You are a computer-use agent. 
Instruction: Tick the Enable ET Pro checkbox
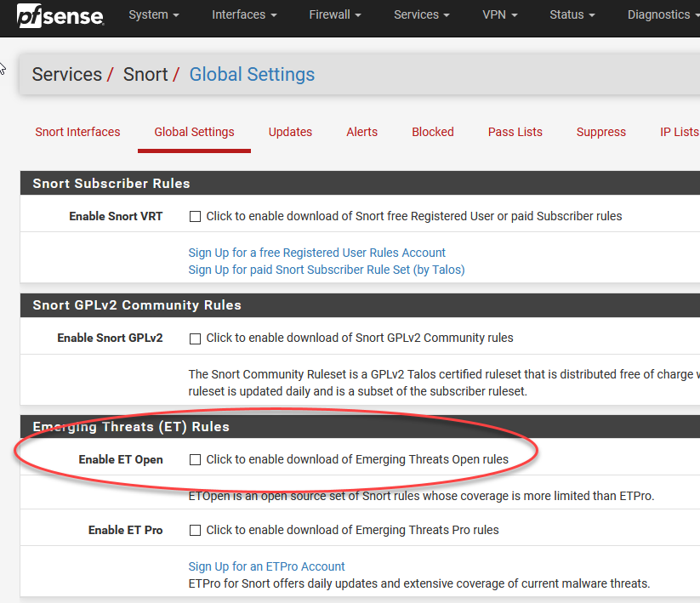click(195, 530)
